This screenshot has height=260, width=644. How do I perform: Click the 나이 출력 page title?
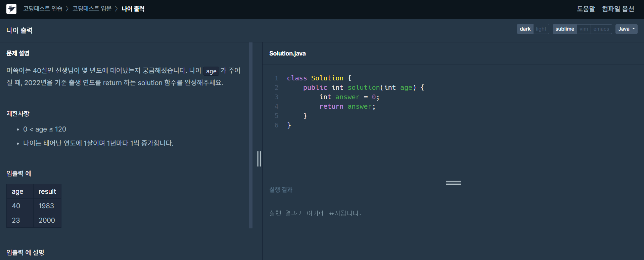tap(19, 30)
